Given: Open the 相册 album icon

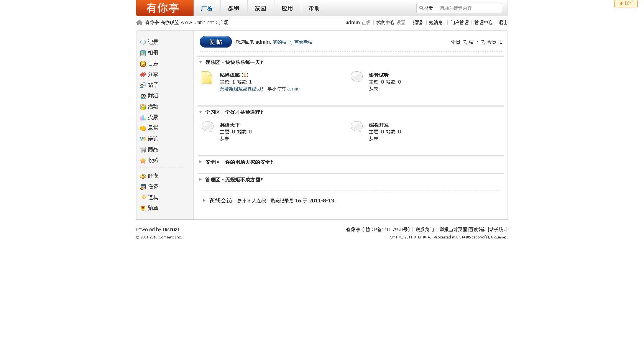Looking at the screenshot, I should (x=143, y=53).
